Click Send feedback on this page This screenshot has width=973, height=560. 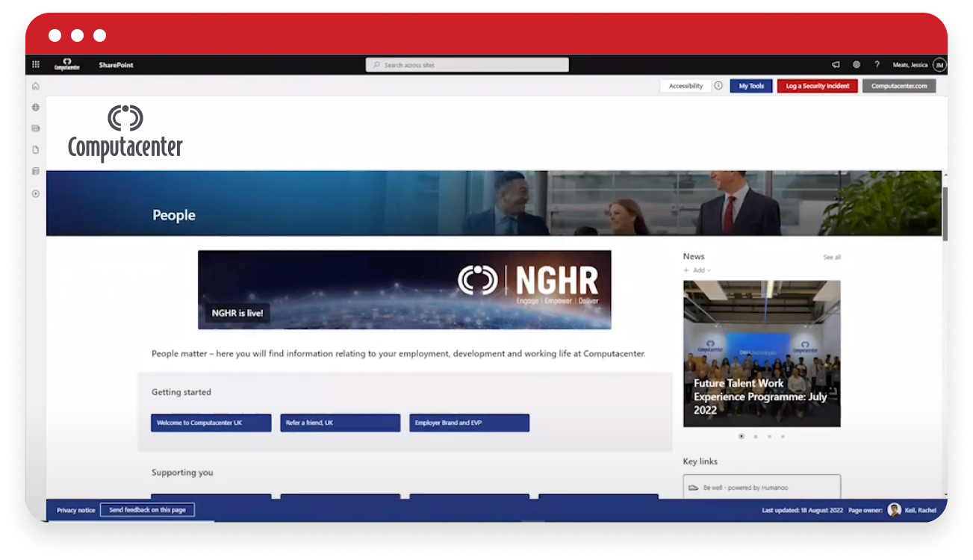click(147, 510)
